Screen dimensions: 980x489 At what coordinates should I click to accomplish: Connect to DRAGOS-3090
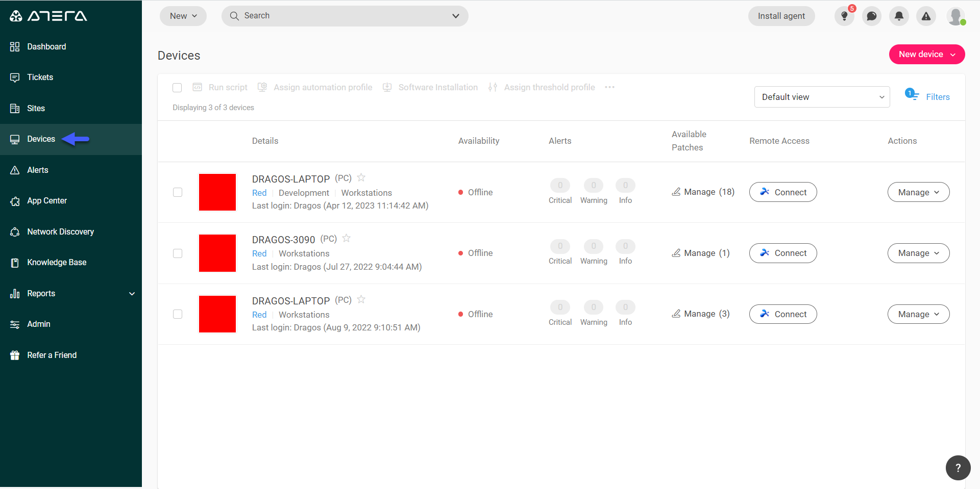(x=782, y=253)
